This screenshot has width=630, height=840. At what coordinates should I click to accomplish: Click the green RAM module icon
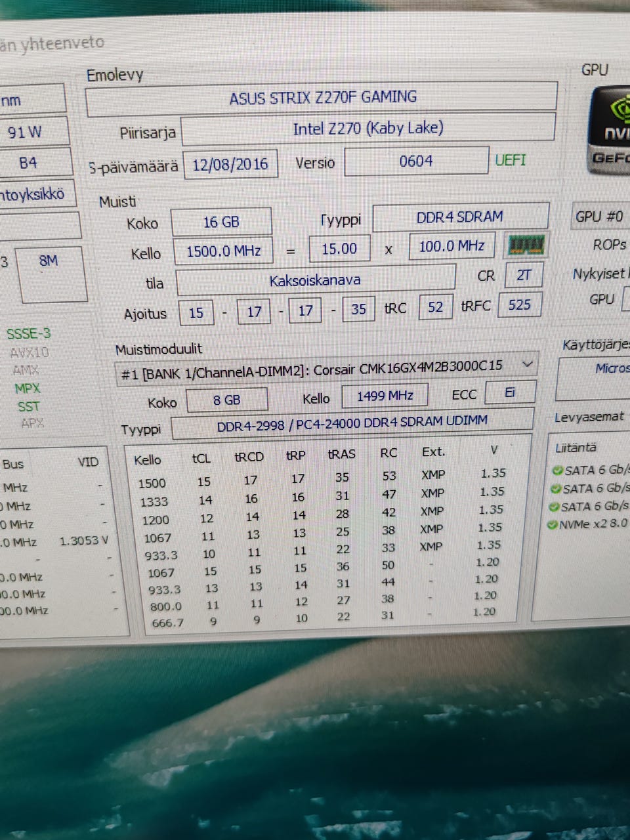click(x=527, y=245)
